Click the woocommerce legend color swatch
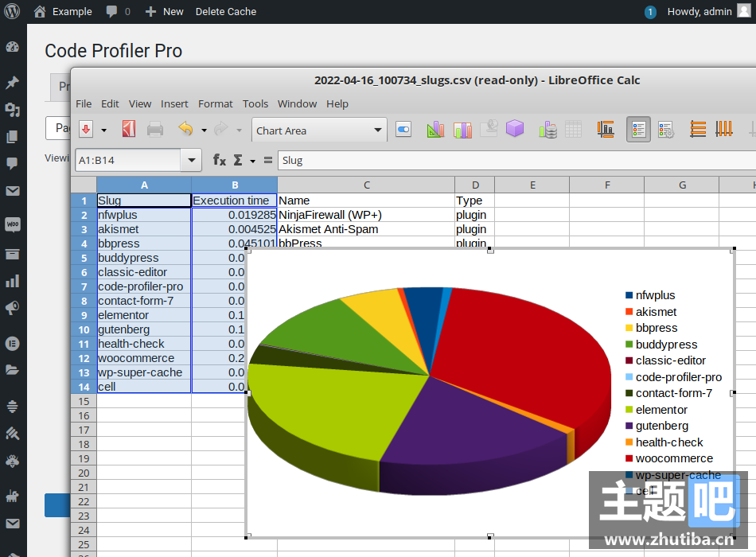 pos(629,458)
